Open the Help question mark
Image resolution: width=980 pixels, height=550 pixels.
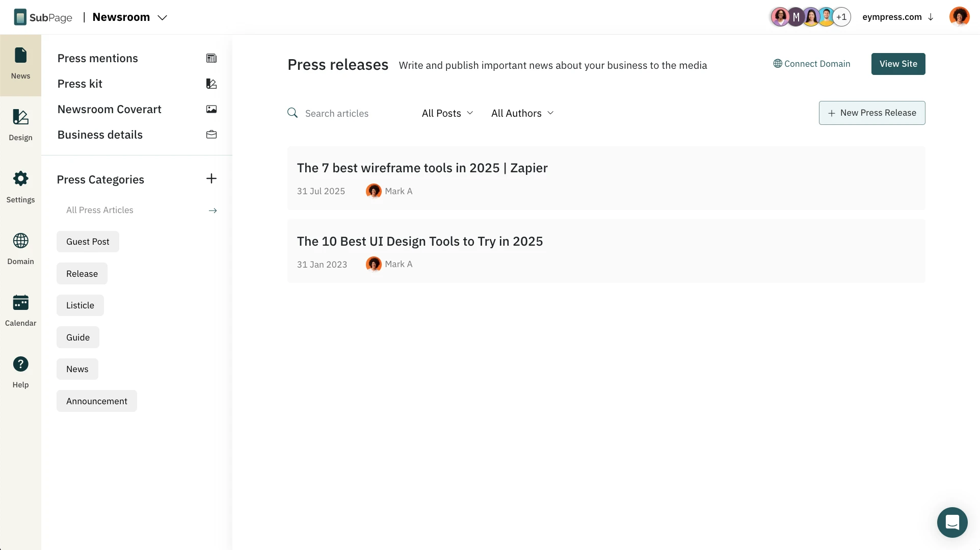tap(20, 372)
